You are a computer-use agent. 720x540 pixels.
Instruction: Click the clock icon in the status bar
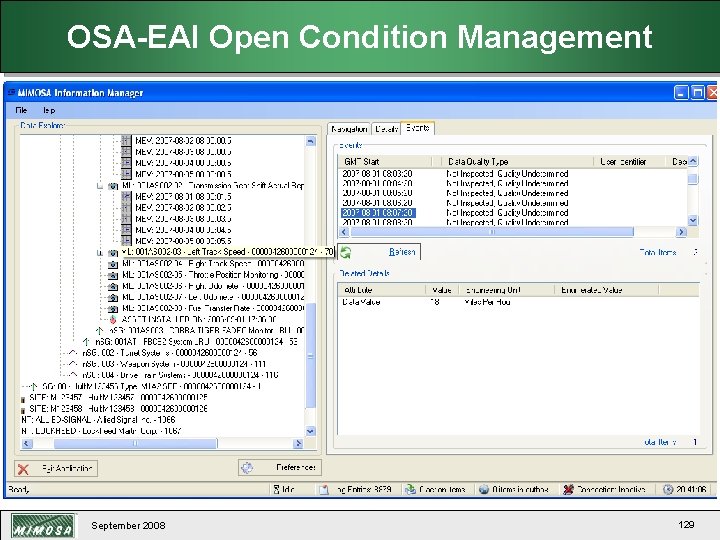[x=668, y=489]
